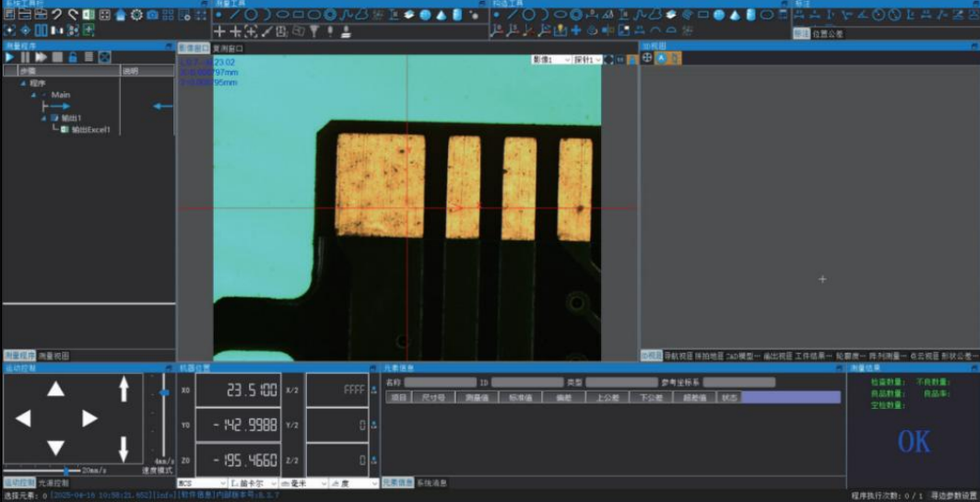Toggle the highlighted blue columns icon
This screenshot has height=502, width=980.
pyautogui.click(x=41, y=30)
